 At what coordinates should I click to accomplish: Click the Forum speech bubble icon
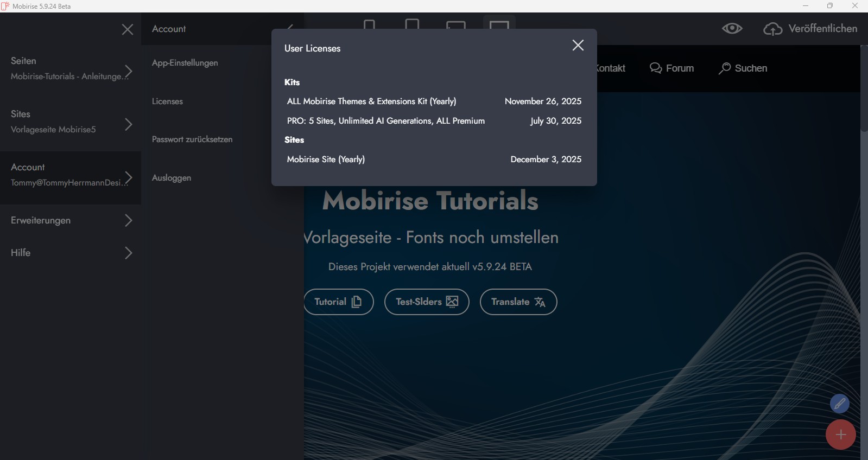pyautogui.click(x=656, y=68)
